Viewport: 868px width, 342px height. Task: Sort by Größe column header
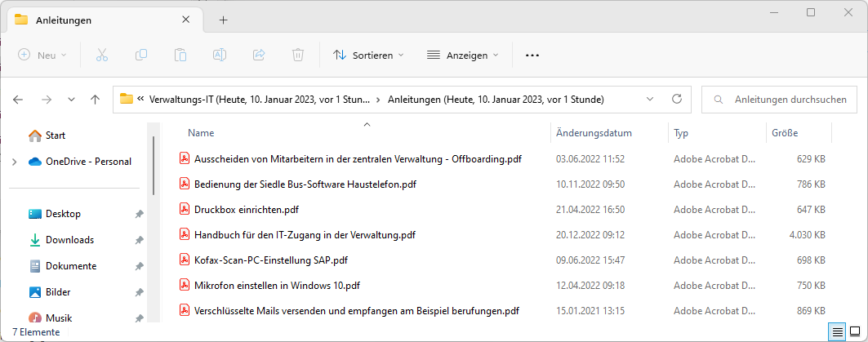click(785, 133)
